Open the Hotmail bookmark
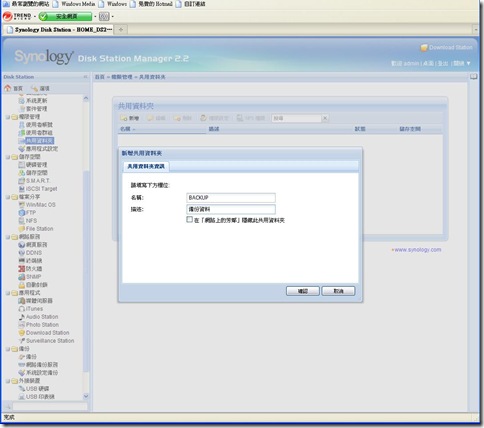This screenshot has height=428, width=484. [x=152, y=4]
